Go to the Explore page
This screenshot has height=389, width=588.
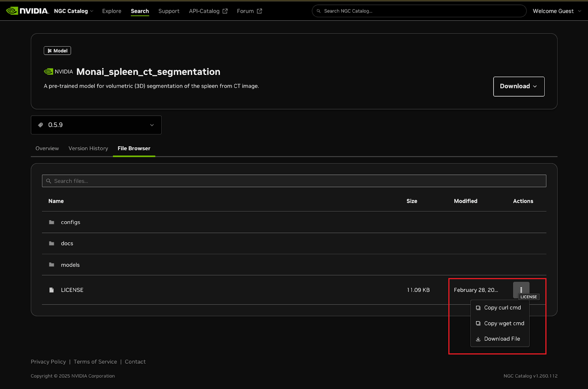[112, 11]
